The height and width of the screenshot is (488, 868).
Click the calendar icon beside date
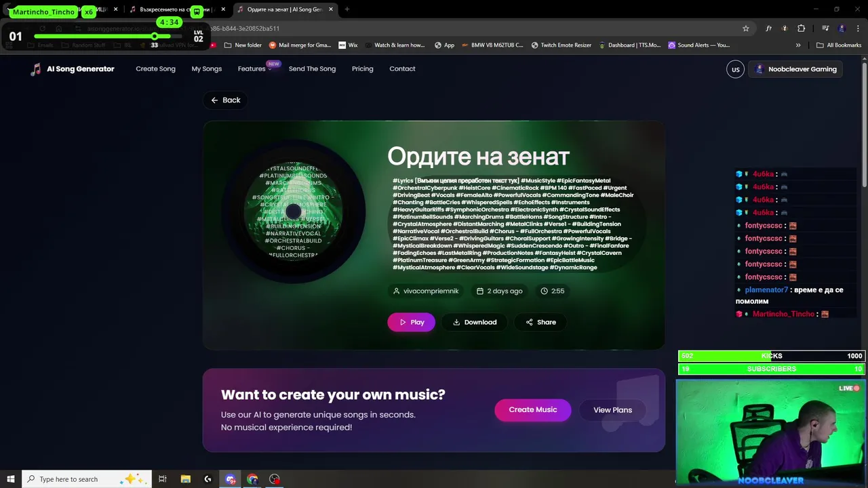tap(480, 291)
